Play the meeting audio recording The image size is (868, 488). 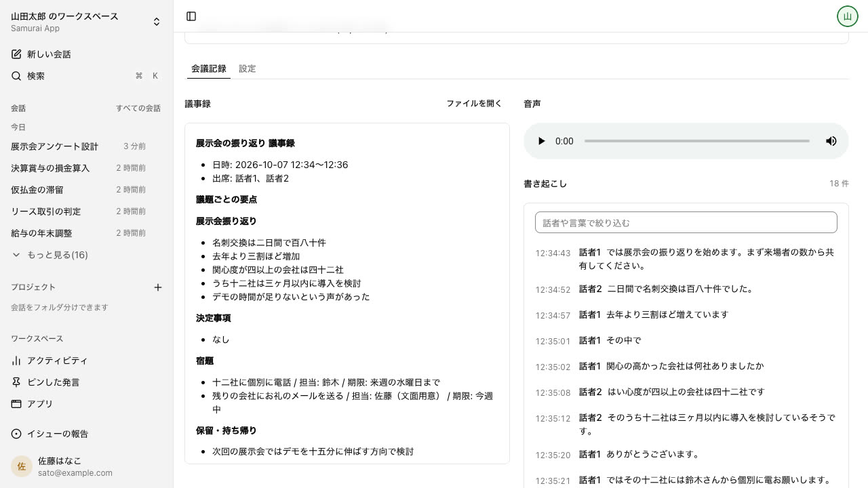(541, 141)
